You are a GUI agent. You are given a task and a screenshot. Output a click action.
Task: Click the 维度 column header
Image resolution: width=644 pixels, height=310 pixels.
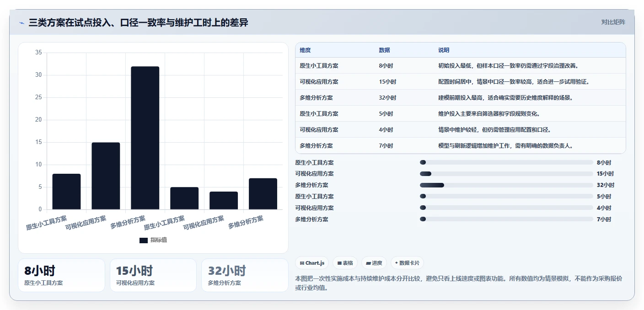[x=305, y=50]
